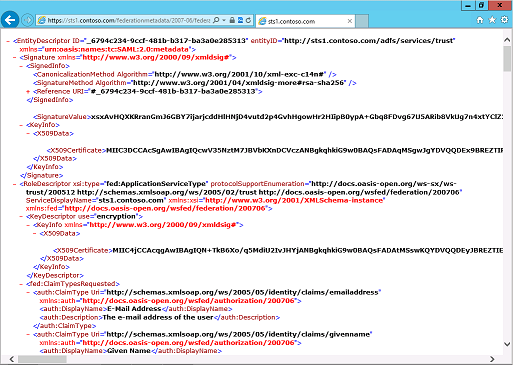513x365 pixels.
Task: Click the X509Certificate value starting MIIC3DCCAcSg
Action: click(305, 150)
